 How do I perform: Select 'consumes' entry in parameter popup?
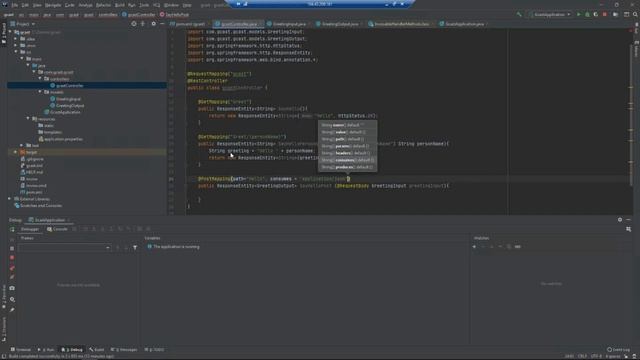tap(348, 160)
